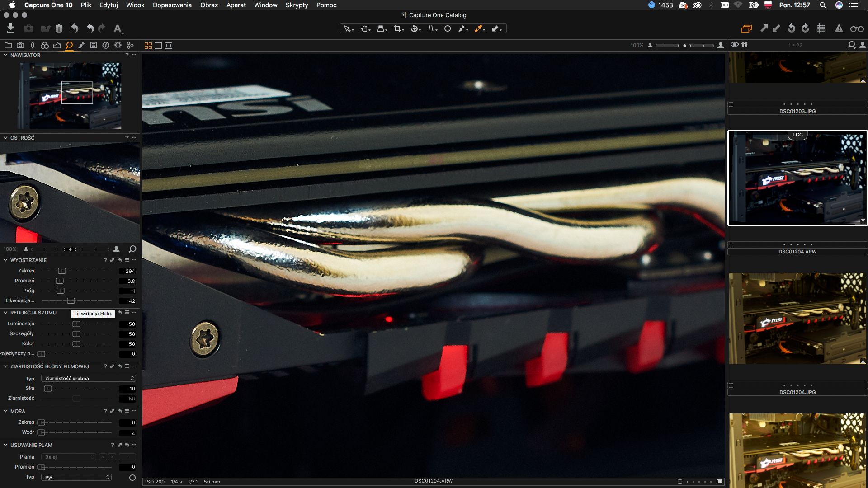Open the Color tool tab icon
This screenshot has width=868, height=488.
pos(44,45)
